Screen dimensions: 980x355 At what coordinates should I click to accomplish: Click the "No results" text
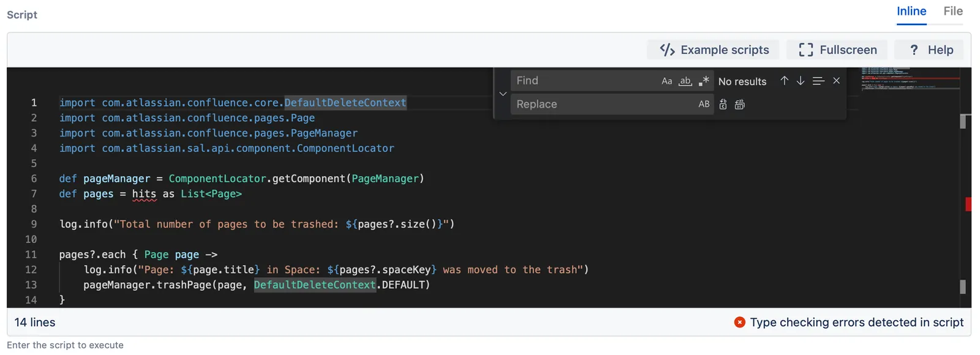click(742, 81)
